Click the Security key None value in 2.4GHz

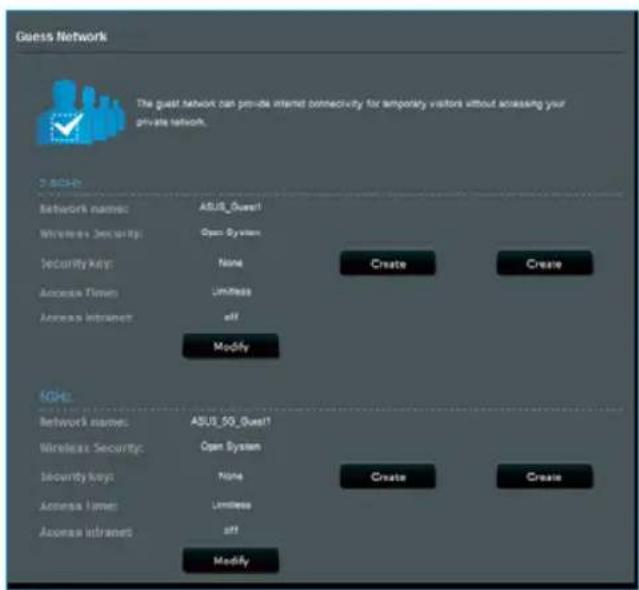click(231, 263)
